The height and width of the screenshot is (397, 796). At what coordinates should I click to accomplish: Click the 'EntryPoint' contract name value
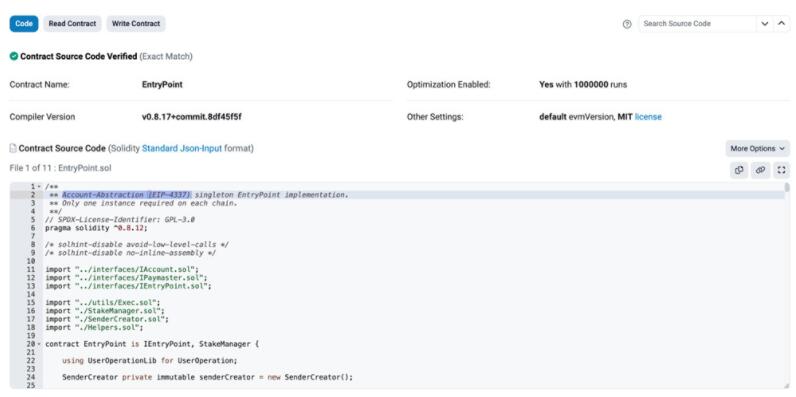[162, 85]
